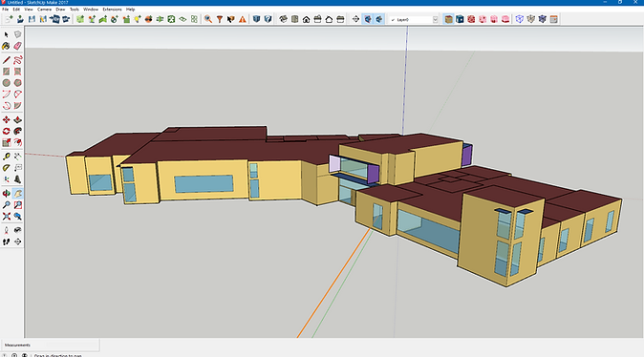644x357 pixels.
Task: Click the New OpenStudio Model icon
Action: [9, 19]
